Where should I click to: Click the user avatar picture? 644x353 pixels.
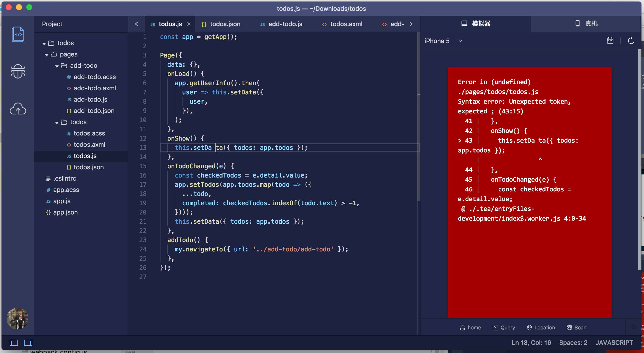(x=17, y=319)
